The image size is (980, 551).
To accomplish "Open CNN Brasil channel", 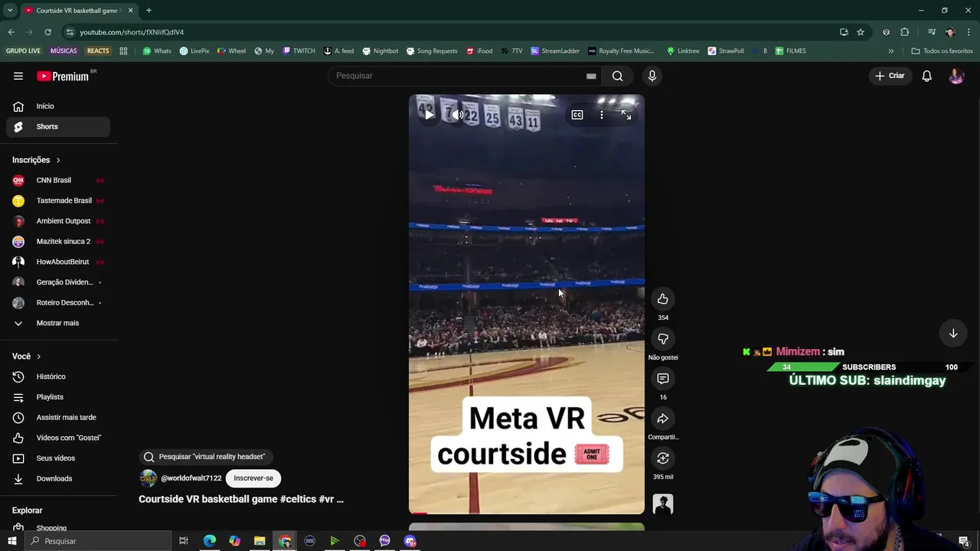I will point(58,181).
